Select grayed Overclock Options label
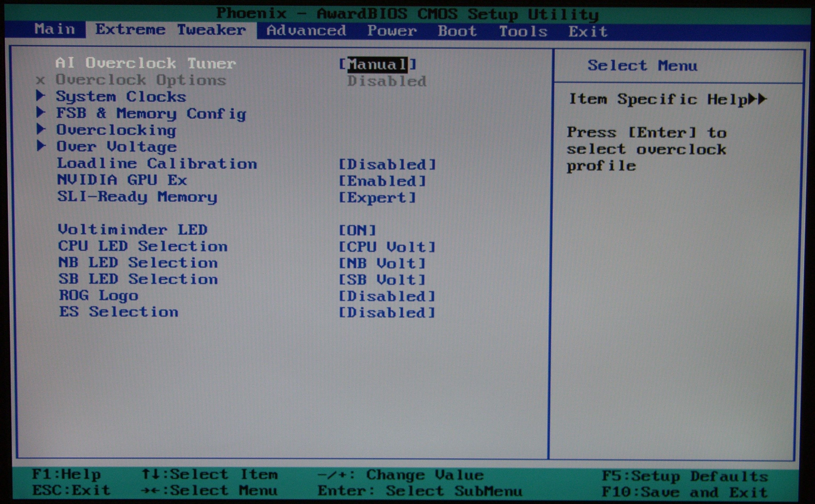This screenshot has width=815, height=504. (x=141, y=80)
